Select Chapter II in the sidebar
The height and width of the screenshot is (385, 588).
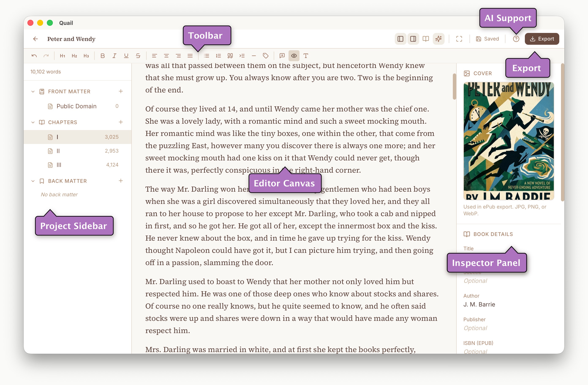click(x=78, y=151)
